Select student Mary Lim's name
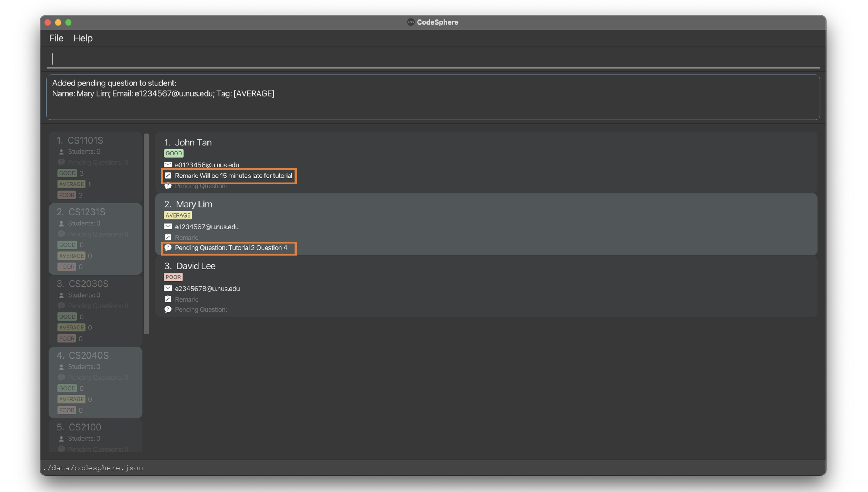Viewport: 868px width, 492px height. click(194, 204)
